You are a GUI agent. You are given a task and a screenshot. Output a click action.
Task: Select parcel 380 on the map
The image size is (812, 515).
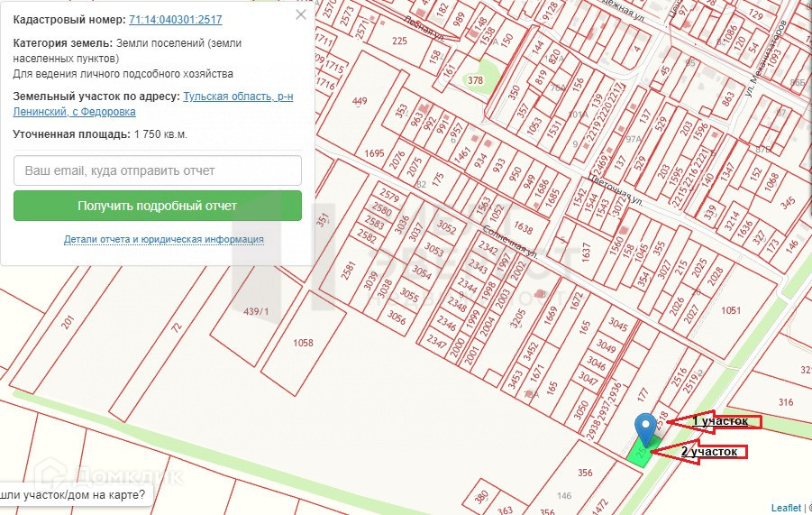tap(481, 497)
